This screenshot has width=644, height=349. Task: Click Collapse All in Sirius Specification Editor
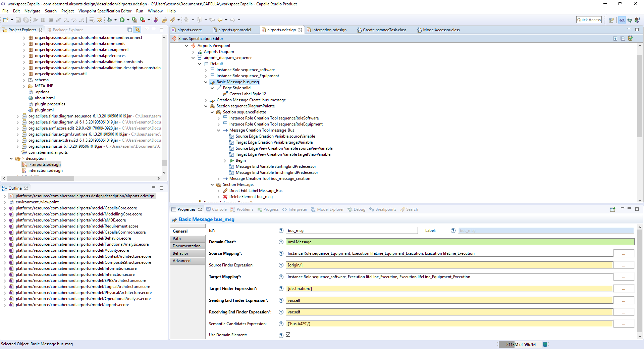click(623, 39)
